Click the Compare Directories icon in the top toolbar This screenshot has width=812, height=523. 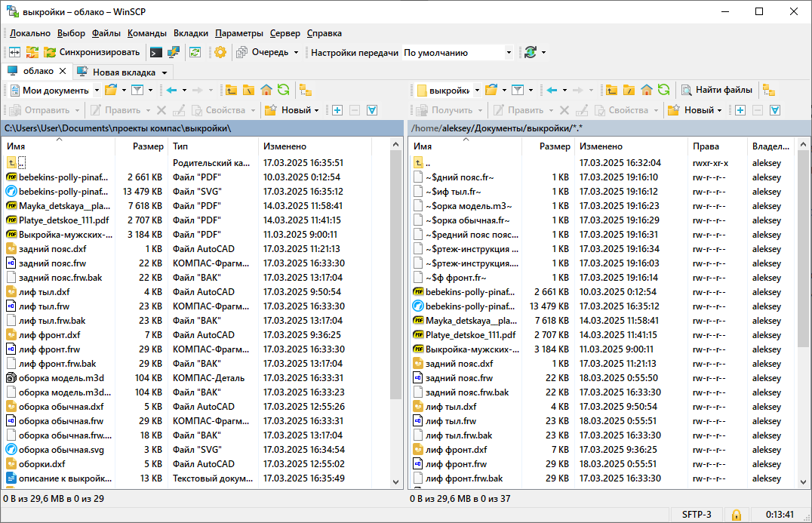14,52
